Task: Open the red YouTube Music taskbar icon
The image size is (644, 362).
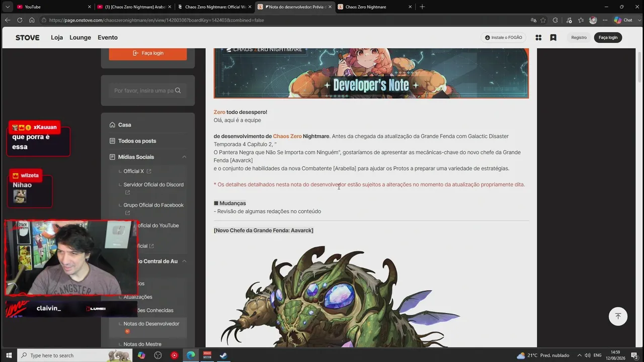Action: (x=174, y=355)
